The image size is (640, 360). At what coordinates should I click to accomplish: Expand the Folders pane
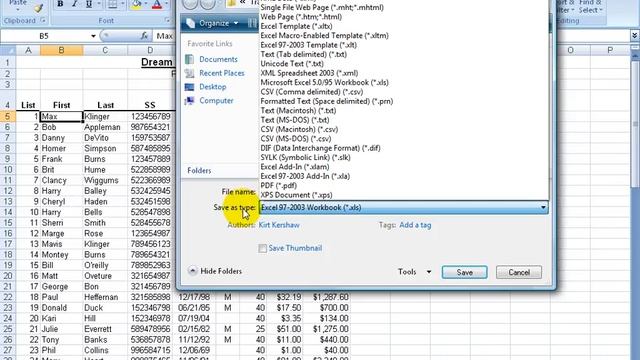pyautogui.click(x=199, y=171)
